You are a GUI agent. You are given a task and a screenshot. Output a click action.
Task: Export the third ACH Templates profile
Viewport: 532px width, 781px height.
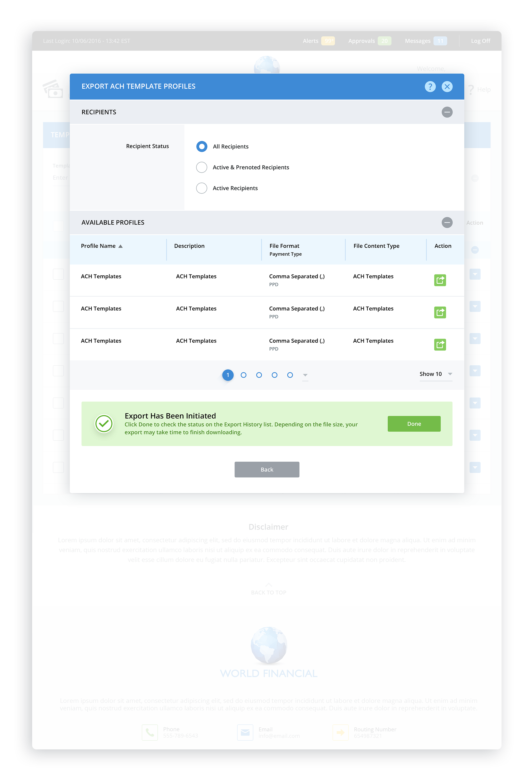440,344
